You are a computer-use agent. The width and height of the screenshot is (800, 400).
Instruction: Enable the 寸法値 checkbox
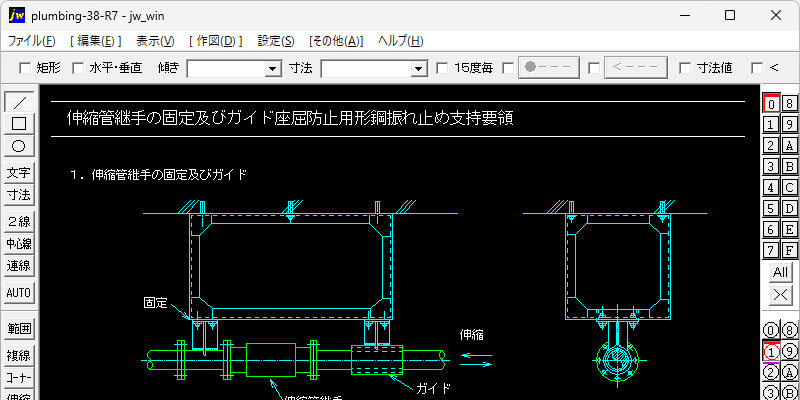(x=685, y=68)
